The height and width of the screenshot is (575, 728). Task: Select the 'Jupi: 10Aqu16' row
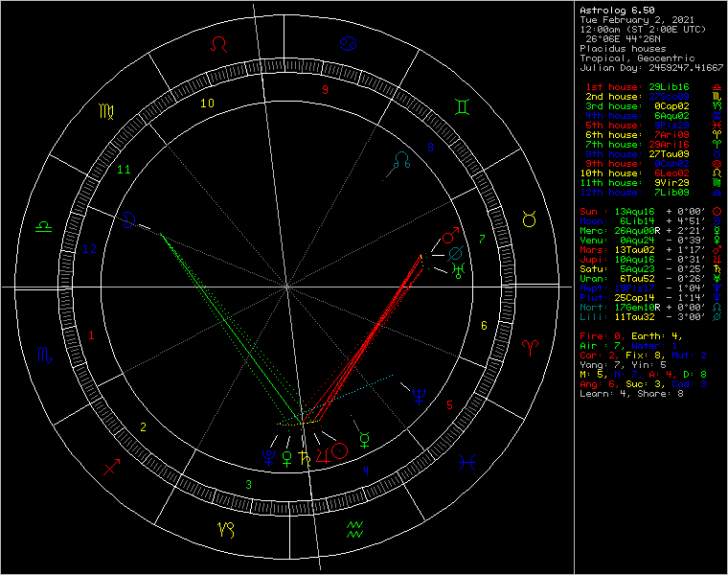point(650,260)
